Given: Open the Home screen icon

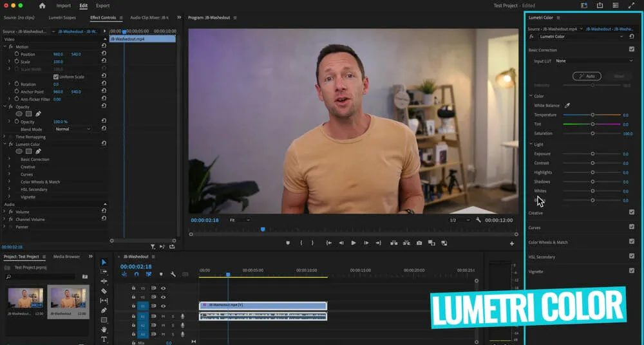Looking at the screenshot, I should click(x=43, y=6).
